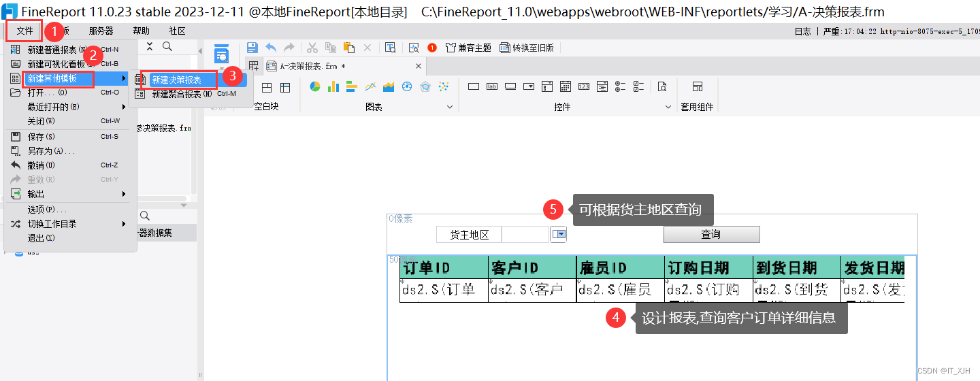This screenshot has width=980, height=381.
Task: Select the radio button group widget icon
Action: pyautogui.click(x=620, y=86)
